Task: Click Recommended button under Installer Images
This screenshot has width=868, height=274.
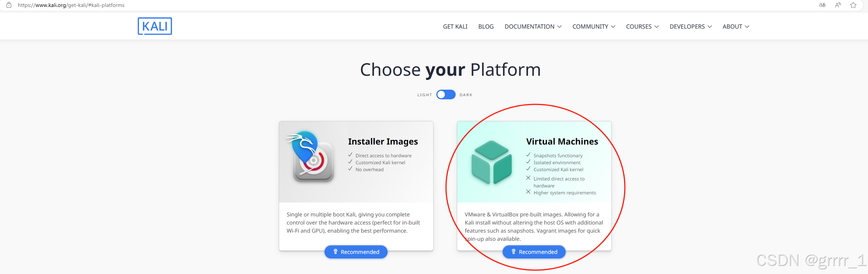Action: click(356, 252)
